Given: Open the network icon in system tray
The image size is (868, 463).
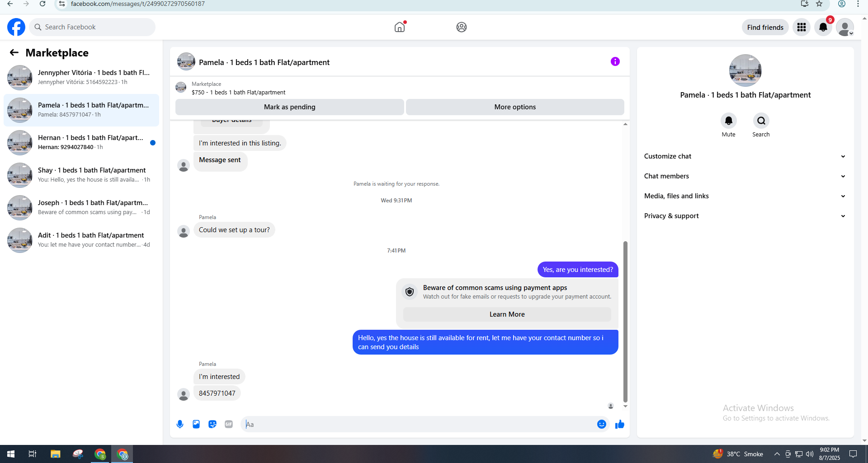Looking at the screenshot, I should [x=799, y=454].
